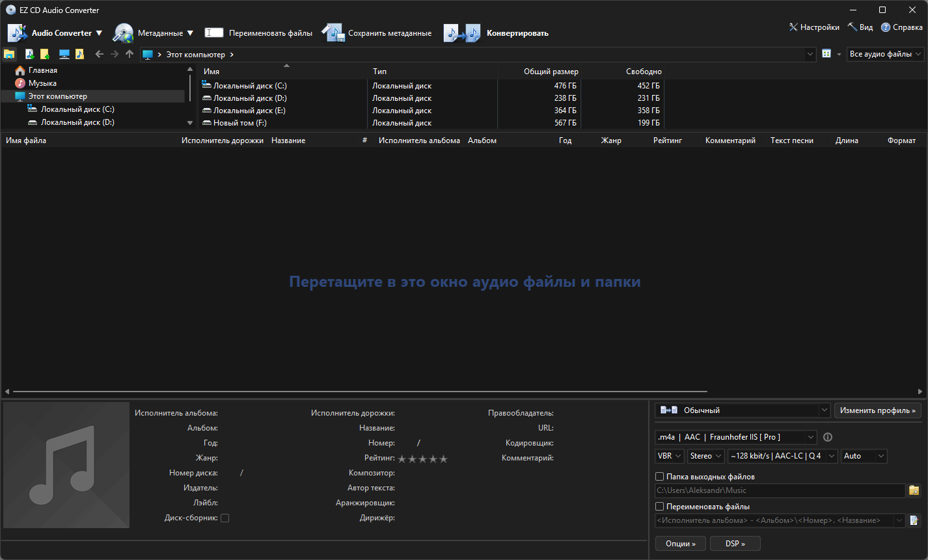Browse for output folder icon

914,490
